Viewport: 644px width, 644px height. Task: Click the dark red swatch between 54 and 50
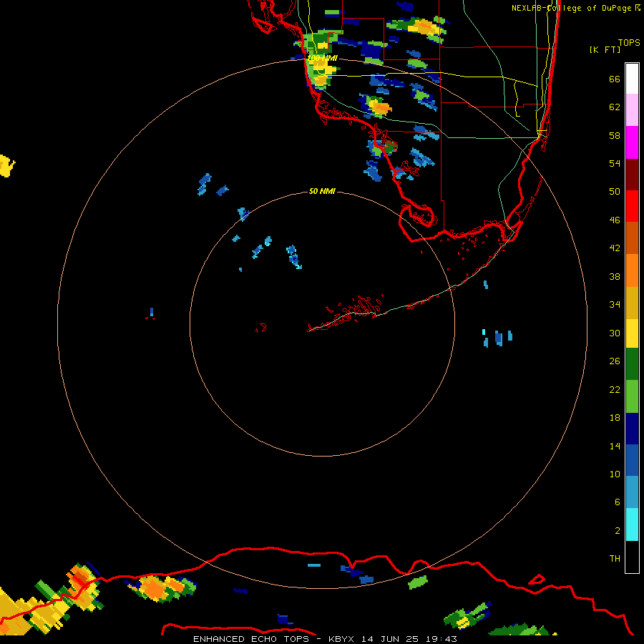[632, 174]
